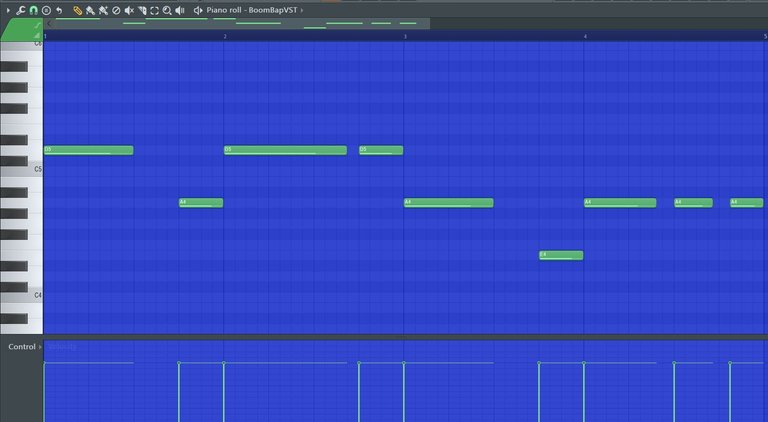Click the left scroll arrow of overview bar
The height and width of the screenshot is (422, 768).
(x=49, y=23)
